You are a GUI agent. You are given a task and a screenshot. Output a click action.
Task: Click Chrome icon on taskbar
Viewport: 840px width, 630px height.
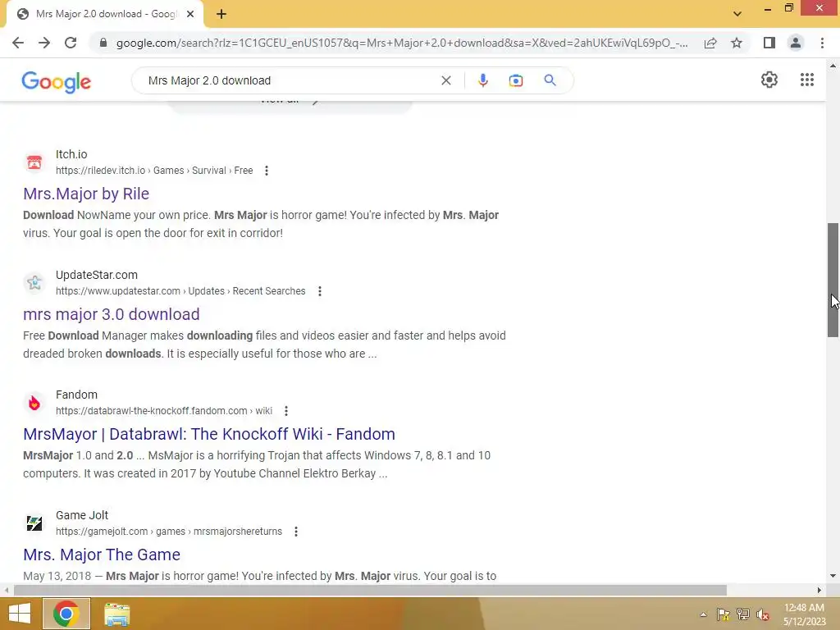(x=66, y=614)
